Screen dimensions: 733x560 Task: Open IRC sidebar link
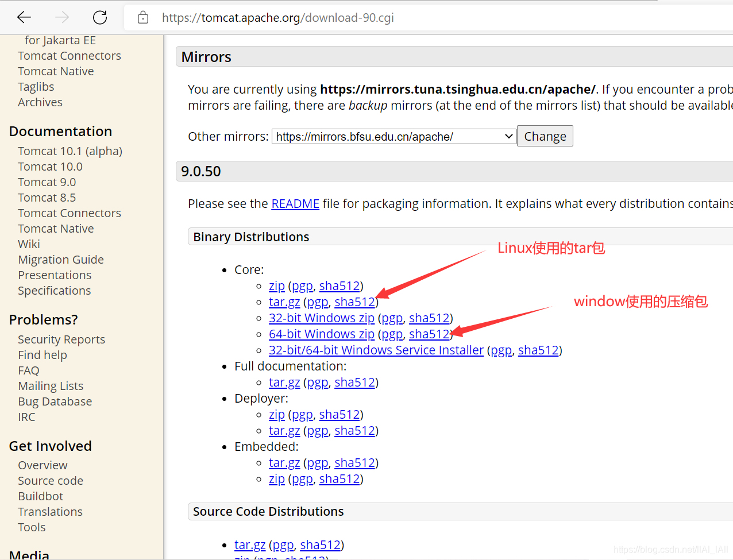[26, 417]
